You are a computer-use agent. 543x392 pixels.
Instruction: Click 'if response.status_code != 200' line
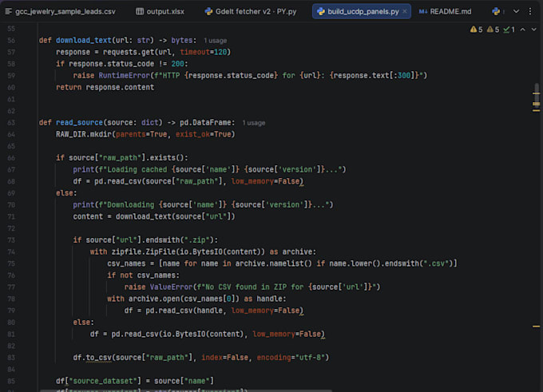122,64
